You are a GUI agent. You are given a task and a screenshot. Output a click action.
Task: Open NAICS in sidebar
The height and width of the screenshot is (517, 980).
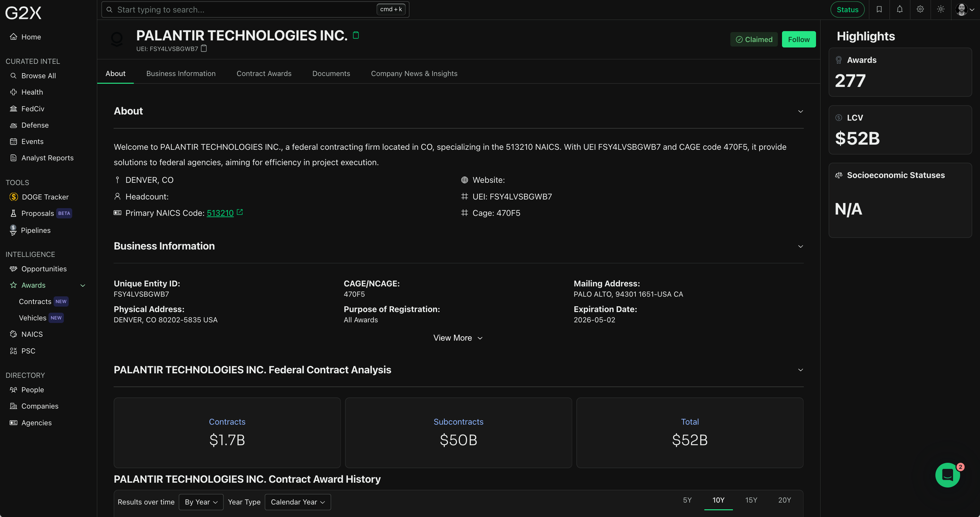coord(32,334)
